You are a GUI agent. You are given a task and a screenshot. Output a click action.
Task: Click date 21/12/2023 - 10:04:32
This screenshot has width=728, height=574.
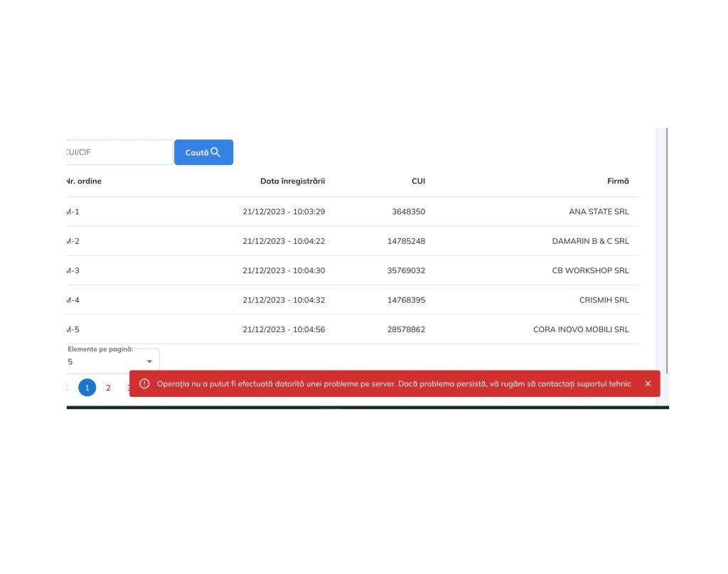pos(284,300)
